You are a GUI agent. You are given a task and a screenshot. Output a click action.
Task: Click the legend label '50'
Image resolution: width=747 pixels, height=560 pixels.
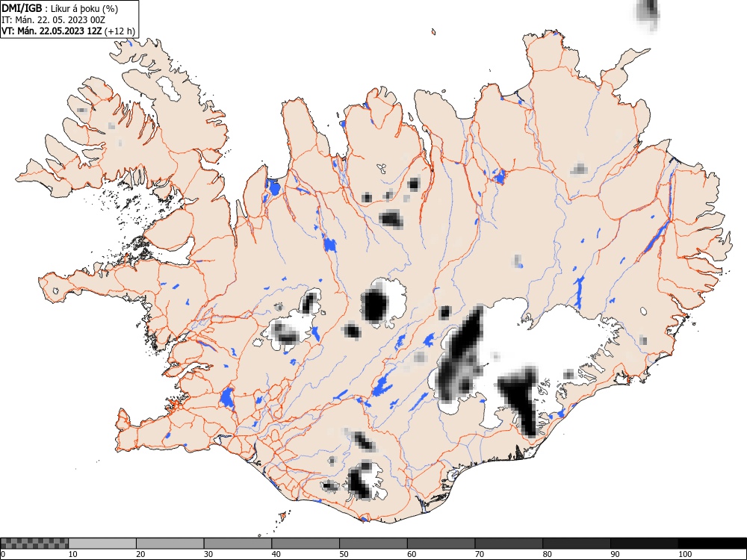click(x=344, y=554)
